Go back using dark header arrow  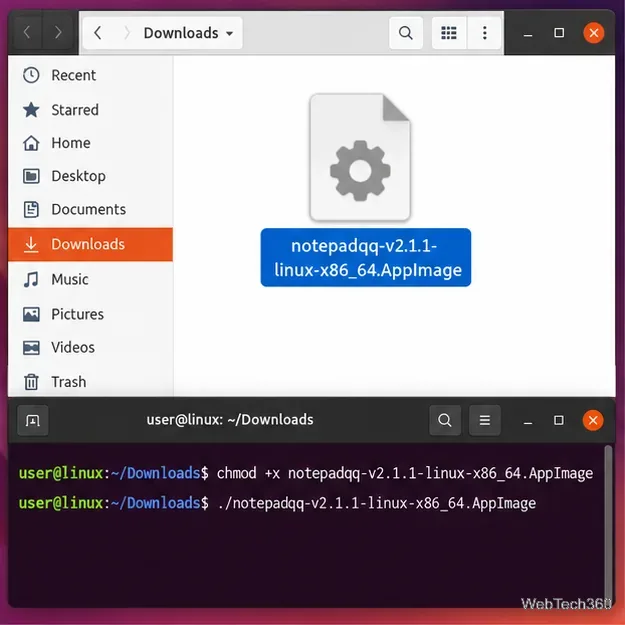[x=27, y=32]
